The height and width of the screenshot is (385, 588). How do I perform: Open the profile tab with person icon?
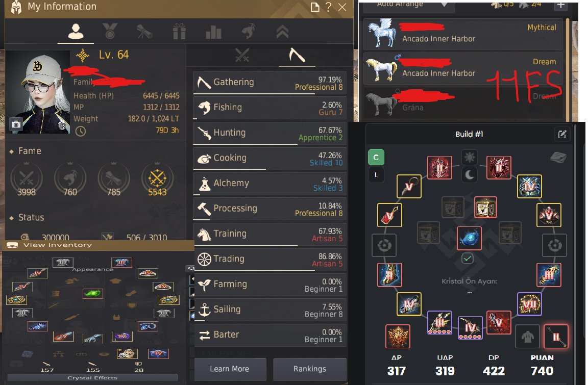coord(76,32)
